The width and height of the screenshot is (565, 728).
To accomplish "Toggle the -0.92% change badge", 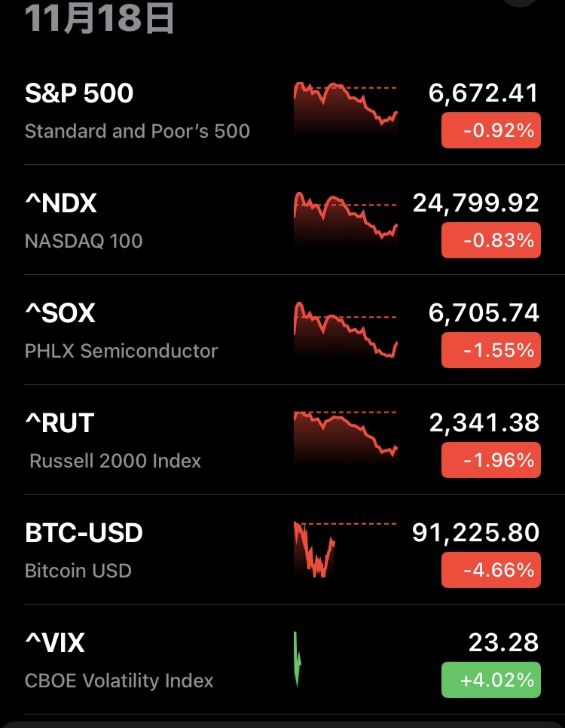I will (x=490, y=131).
